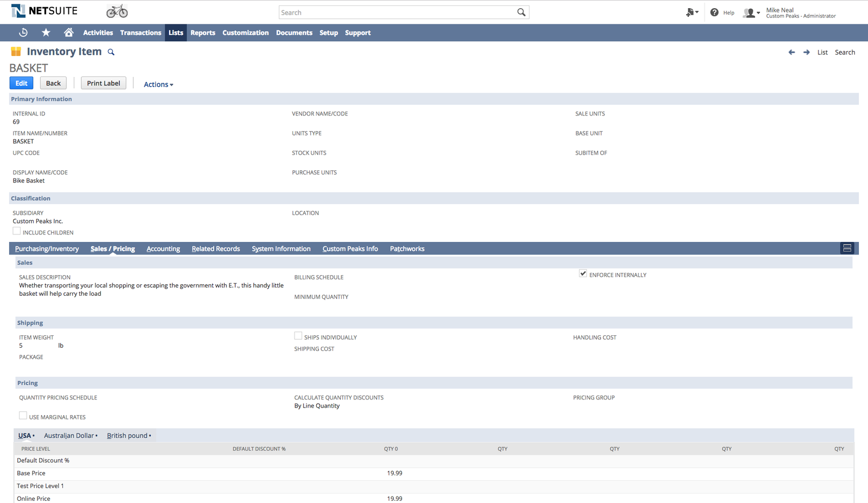
Task: Click the Bike Basket display name
Action: click(x=29, y=181)
